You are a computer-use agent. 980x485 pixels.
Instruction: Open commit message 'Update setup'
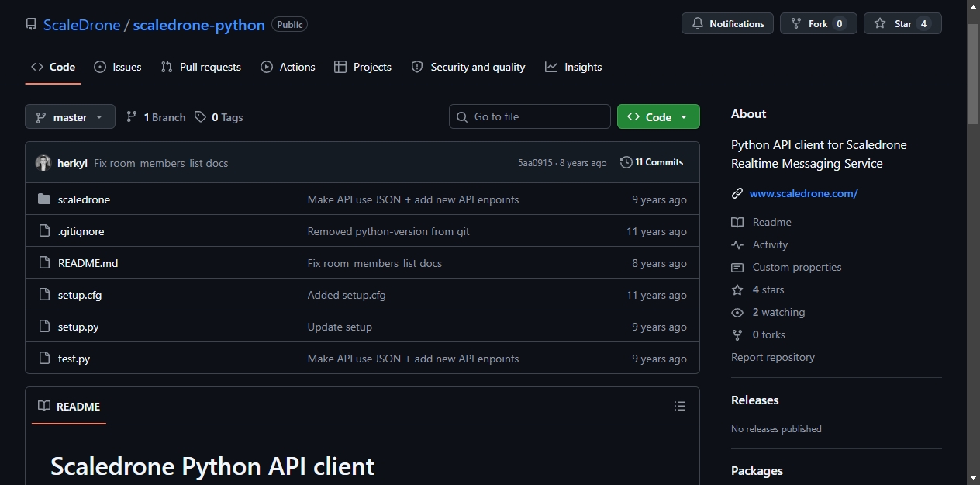340,327
